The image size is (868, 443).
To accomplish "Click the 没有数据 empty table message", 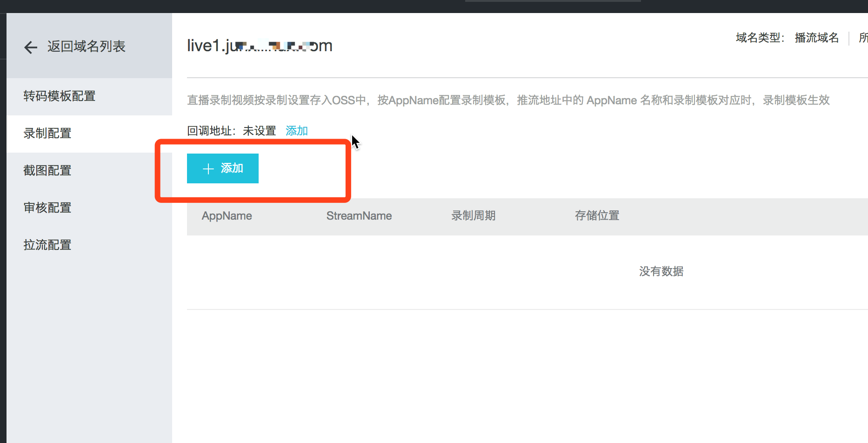I will (661, 271).
